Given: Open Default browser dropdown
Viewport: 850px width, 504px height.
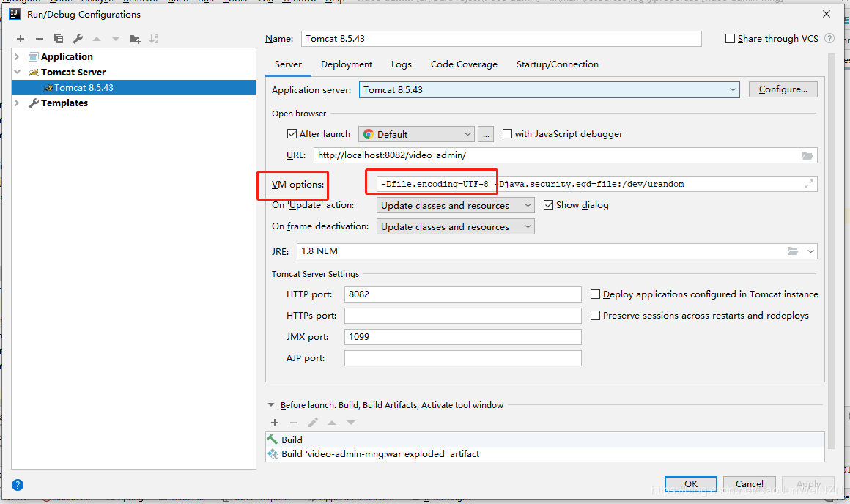Looking at the screenshot, I should click(416, 134).
